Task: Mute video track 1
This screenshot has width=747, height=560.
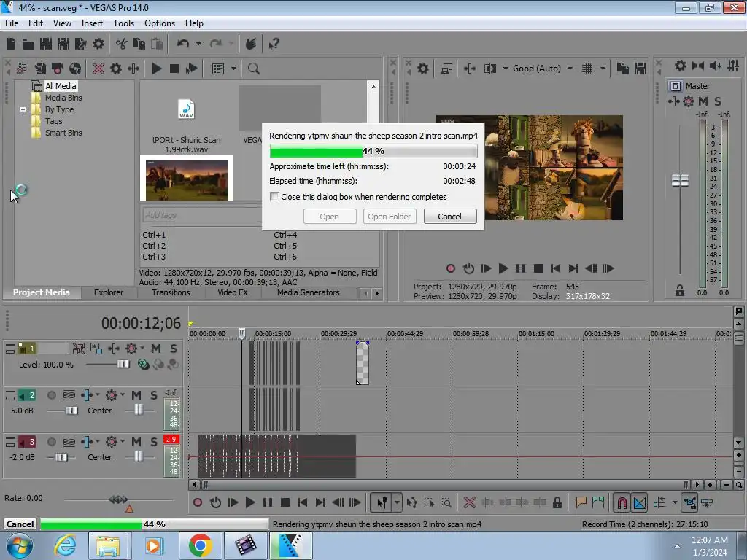Action: [x=156, y=349]
